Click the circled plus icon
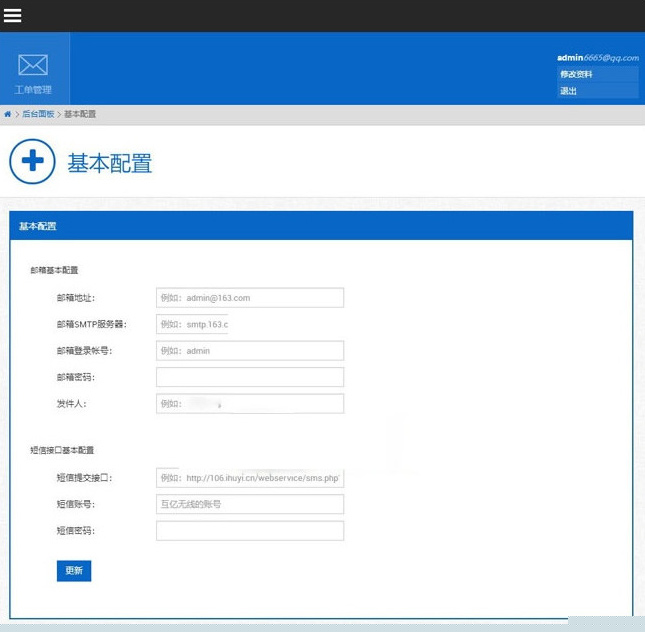Viewport: 645px width, 632px height. click(32, 162)
